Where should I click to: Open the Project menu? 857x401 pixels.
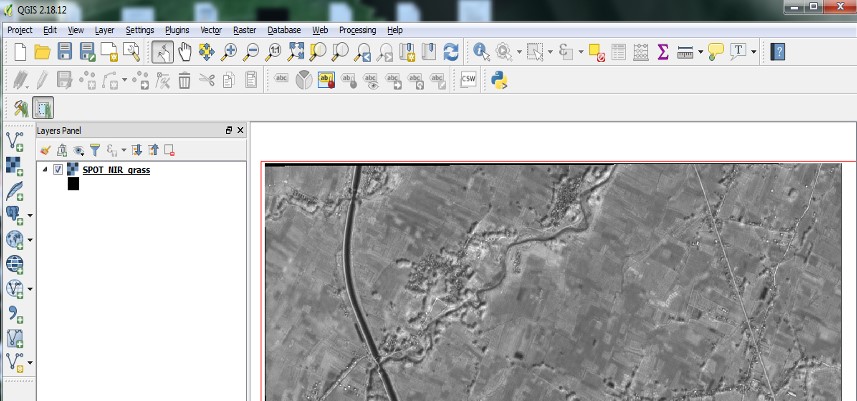[20, 30]
